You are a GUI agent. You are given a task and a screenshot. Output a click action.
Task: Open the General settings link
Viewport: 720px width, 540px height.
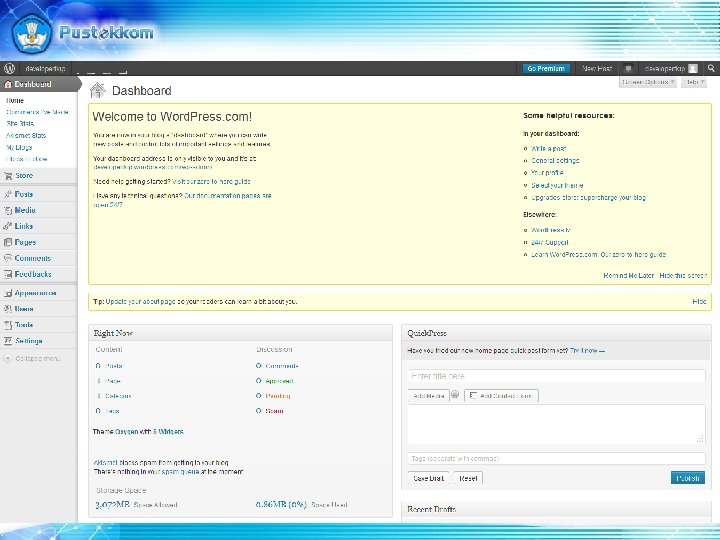(x=555, y=161)
